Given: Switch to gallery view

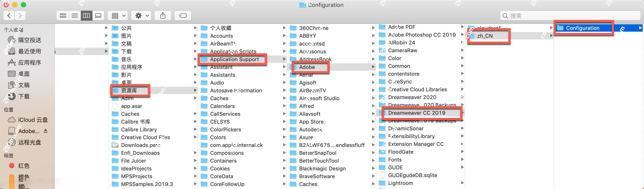Looking at the screenshot, I should click(x=98, y=16).
